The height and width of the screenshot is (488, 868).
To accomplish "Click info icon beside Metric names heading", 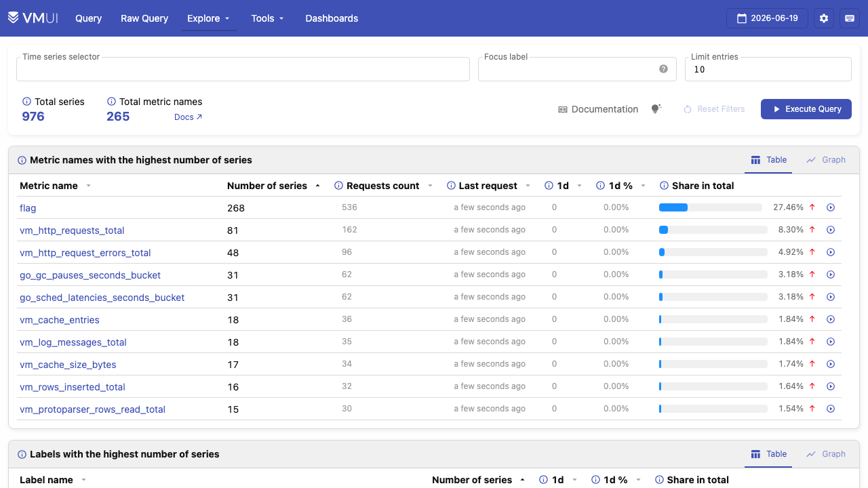I will pos(22,161).
